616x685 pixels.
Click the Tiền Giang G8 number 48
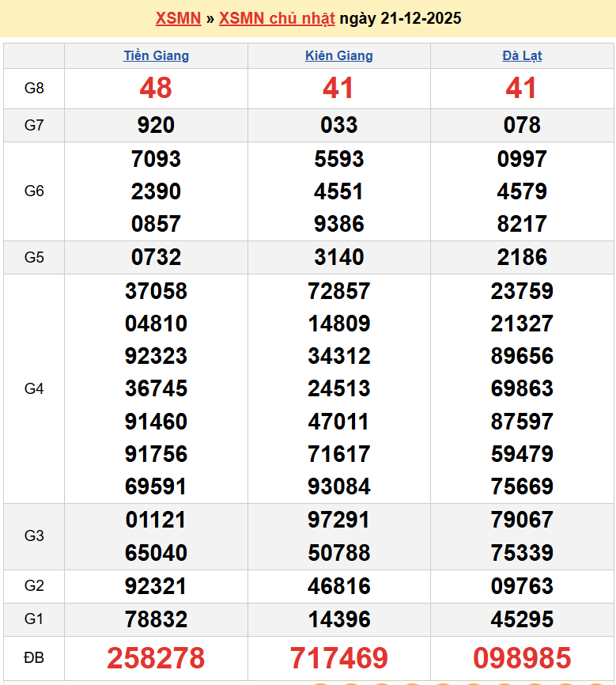(x=156, y=88)
